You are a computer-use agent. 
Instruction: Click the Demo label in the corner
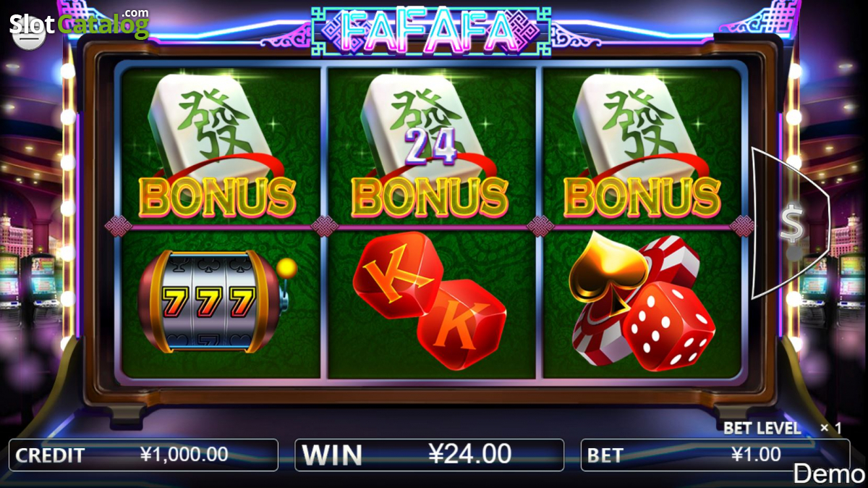point(829,474)
